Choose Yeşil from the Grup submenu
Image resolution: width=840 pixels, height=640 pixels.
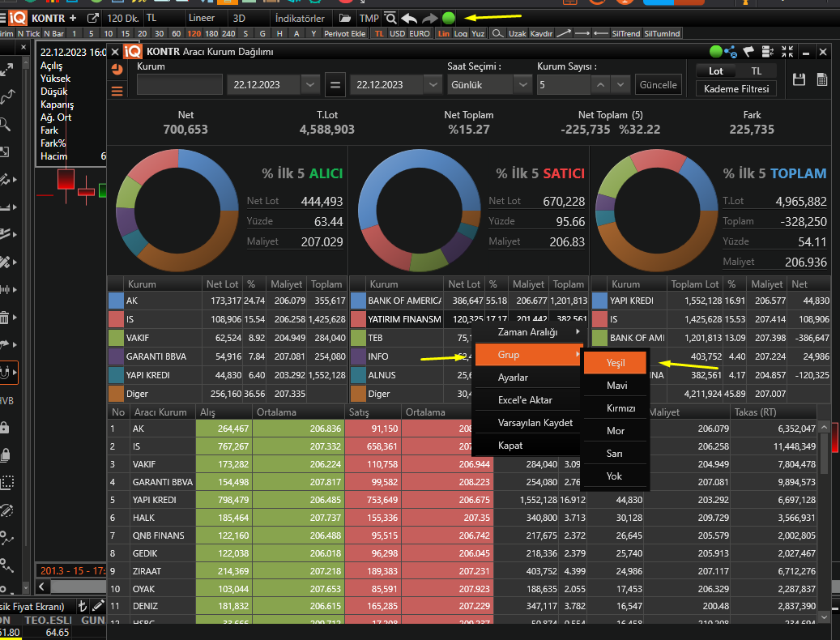coord(616,363)
